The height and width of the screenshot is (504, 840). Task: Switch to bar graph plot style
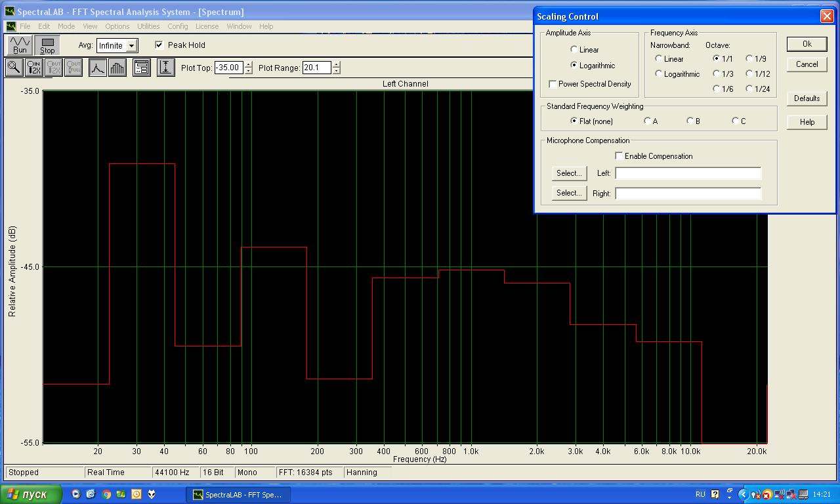click(x=117, y=68)
